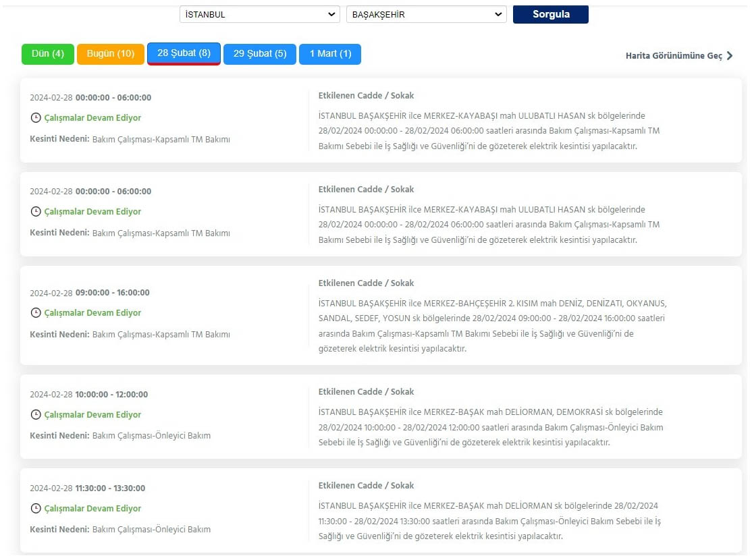750x560 pixels.
Task: Click Kesinti Nedeni in the 09:00:00 - 16:00:00 card
Action: click(x=59, y=334)
